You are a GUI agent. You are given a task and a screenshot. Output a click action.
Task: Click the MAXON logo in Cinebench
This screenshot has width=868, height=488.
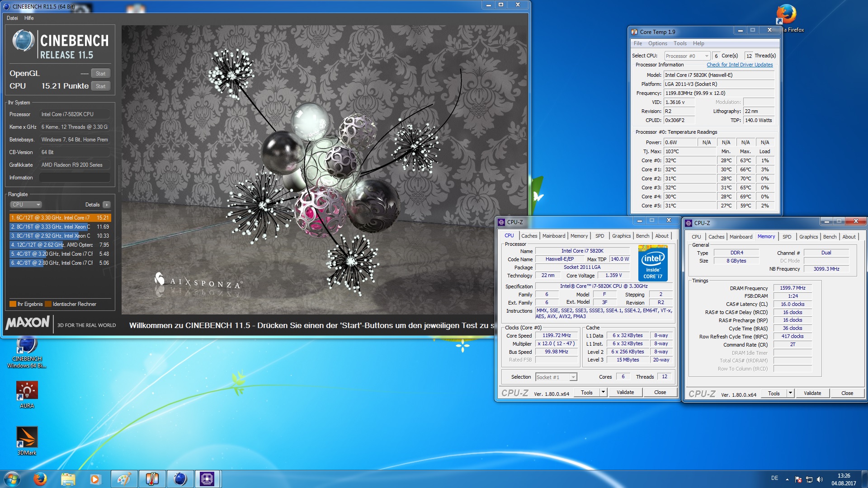[x=28, y=323]
